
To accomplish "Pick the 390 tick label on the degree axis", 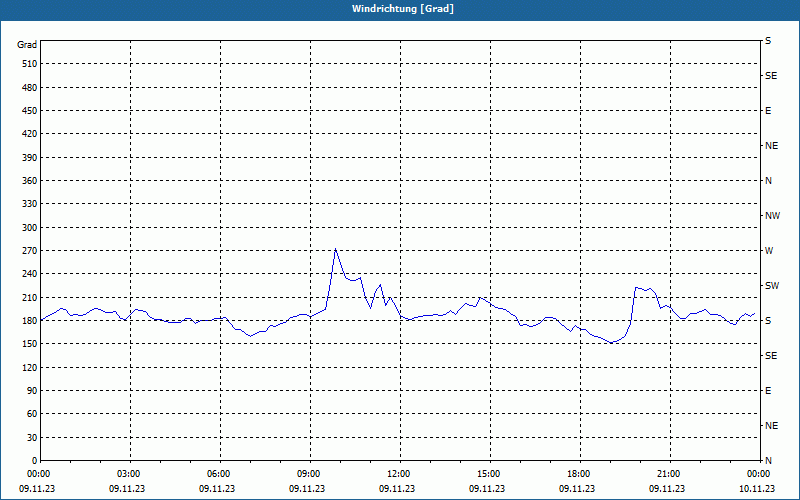I will click(x=30, y=158).
